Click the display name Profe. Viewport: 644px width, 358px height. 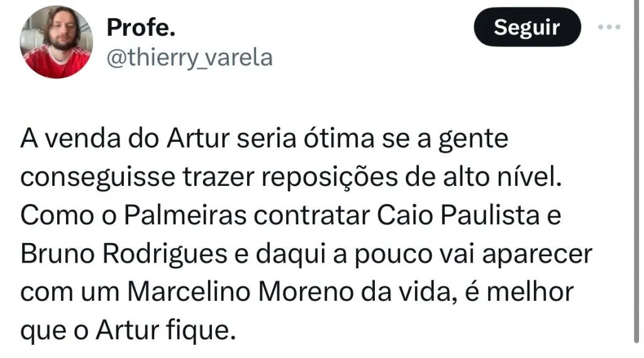(141, 27)
